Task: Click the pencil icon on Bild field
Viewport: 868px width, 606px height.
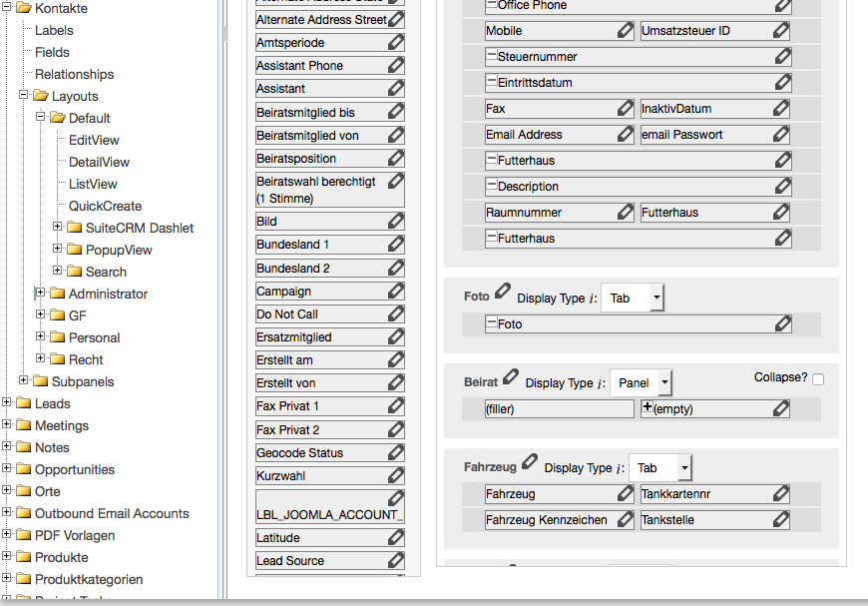Action: click(396, 221)
